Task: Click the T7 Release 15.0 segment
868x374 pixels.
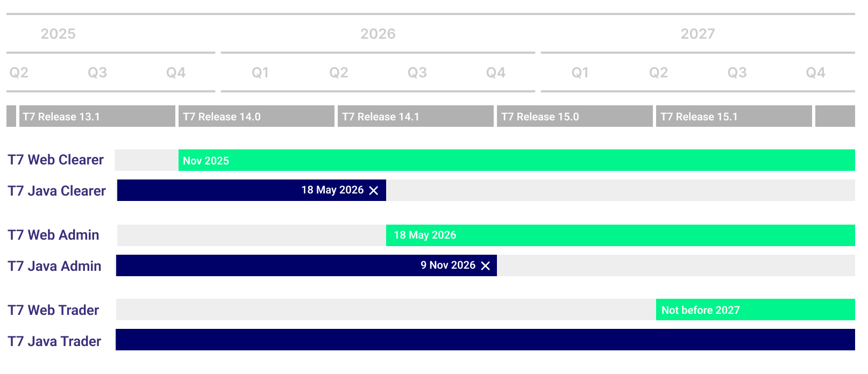Action: pos(574,117)
